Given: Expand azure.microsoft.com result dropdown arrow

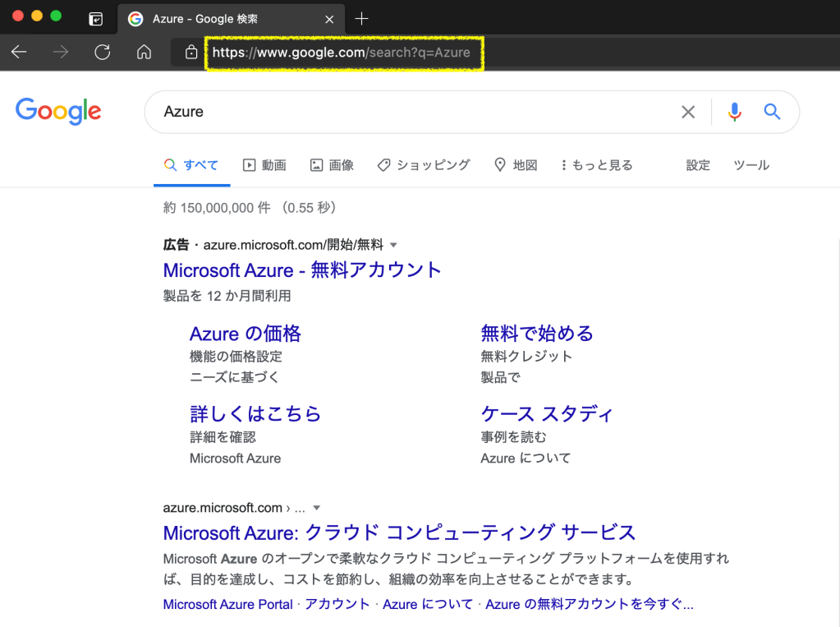Looking at the screenshot, I should pyautogui.click(x=317, y=508).
